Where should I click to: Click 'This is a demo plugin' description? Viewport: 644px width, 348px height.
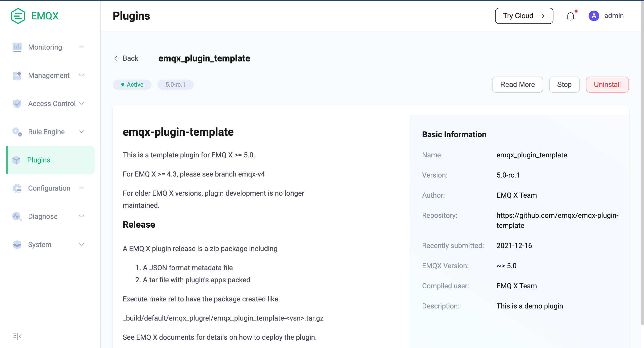point(530,306)
